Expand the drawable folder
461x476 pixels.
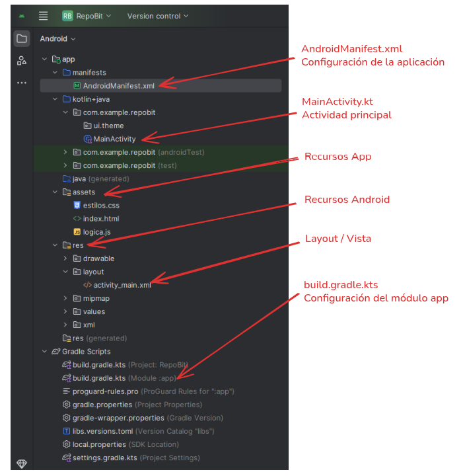tap(65, 258)
